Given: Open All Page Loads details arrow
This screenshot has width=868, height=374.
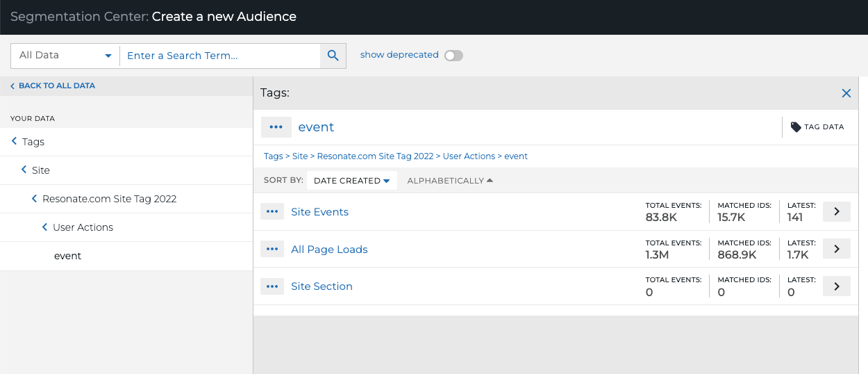Looking at the screenshot, I should tap(837, 249).
